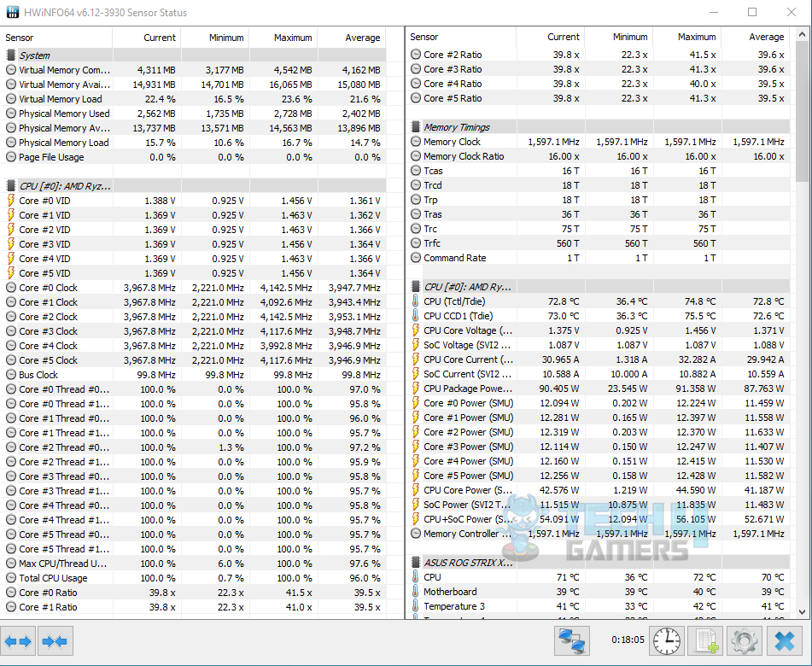This screenshot has width=812, height=666.
Task: Select the Memory Controller row
Action: click(599, 534)
